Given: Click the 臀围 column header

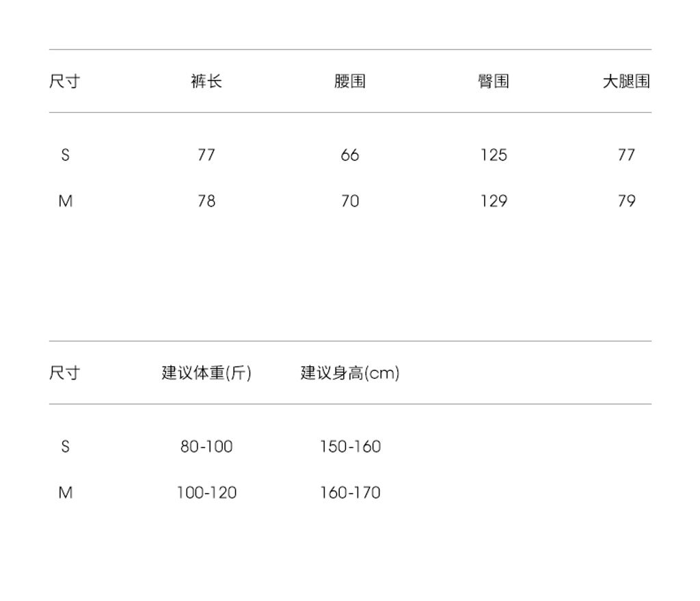Looking at the screenshot, I should pyautogui.click(x=494, y=81).
